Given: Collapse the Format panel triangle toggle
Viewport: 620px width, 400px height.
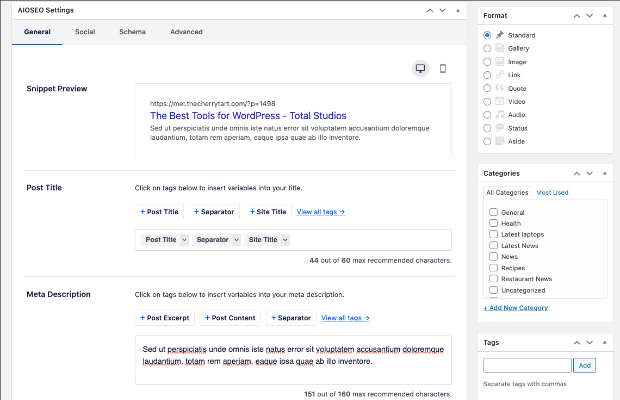Looking at the screenshot, I should (x=605, y=16).
